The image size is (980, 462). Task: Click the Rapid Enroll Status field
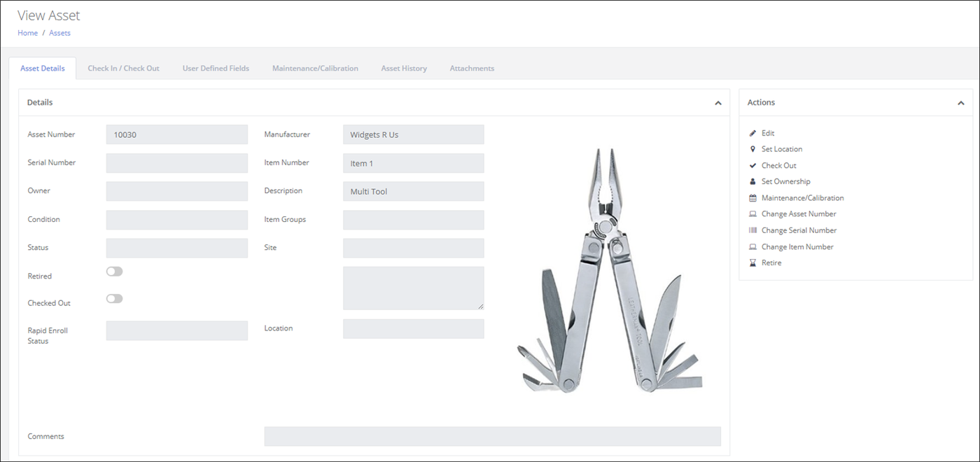177,330
